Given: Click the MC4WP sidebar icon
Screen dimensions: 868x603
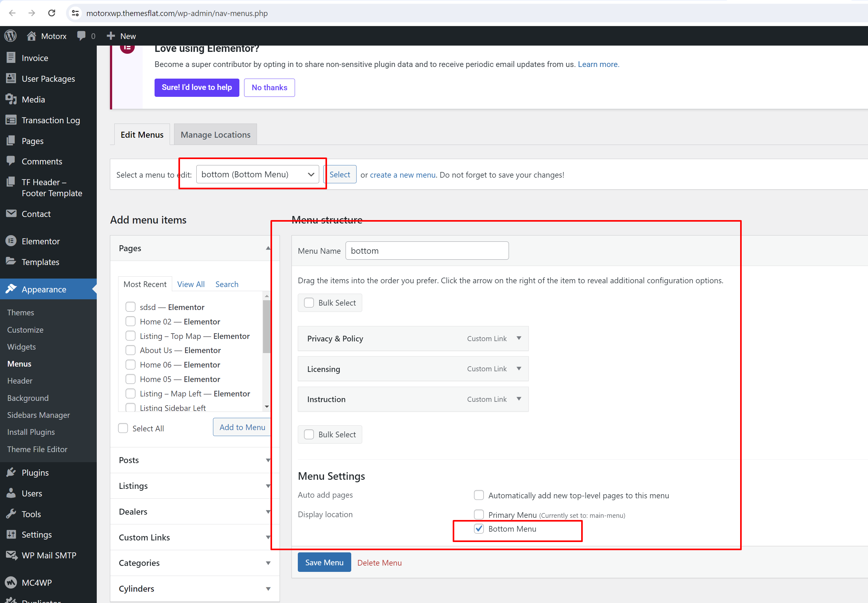Looking at the screenshot, I should 11,582.
